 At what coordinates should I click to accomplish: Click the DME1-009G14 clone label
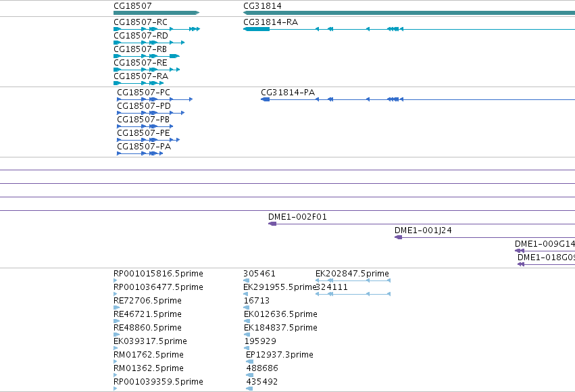pyautogui.click(x=545, y=244)
